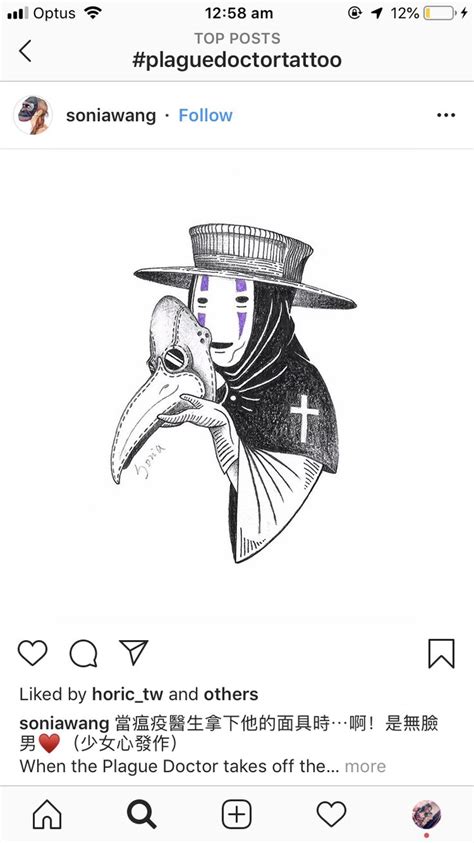Create new post with plus icon
Image resolution: width=474 pixels, height=843 pixels.
click(x=236, y=814)
